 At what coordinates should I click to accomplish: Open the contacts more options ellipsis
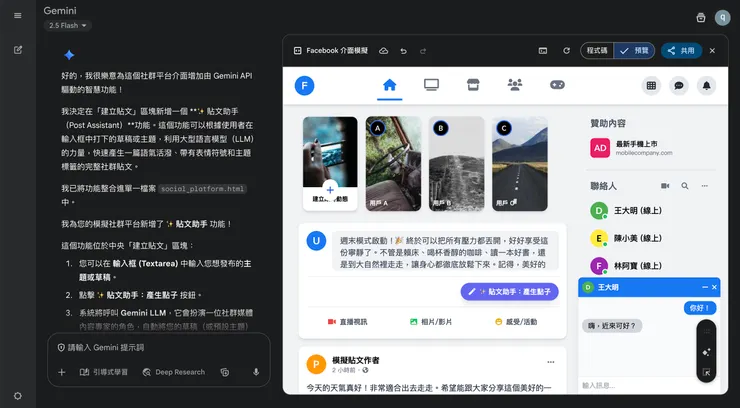(705, 186)
